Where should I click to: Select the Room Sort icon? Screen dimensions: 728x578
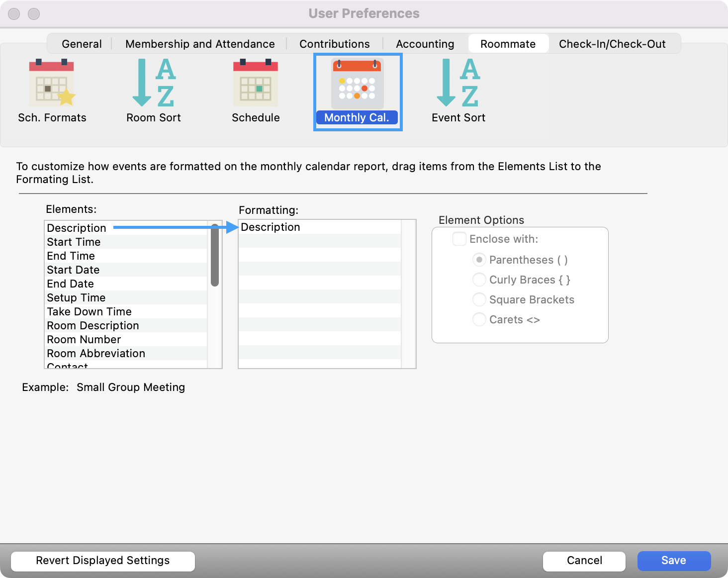click(x=153, y=91)
